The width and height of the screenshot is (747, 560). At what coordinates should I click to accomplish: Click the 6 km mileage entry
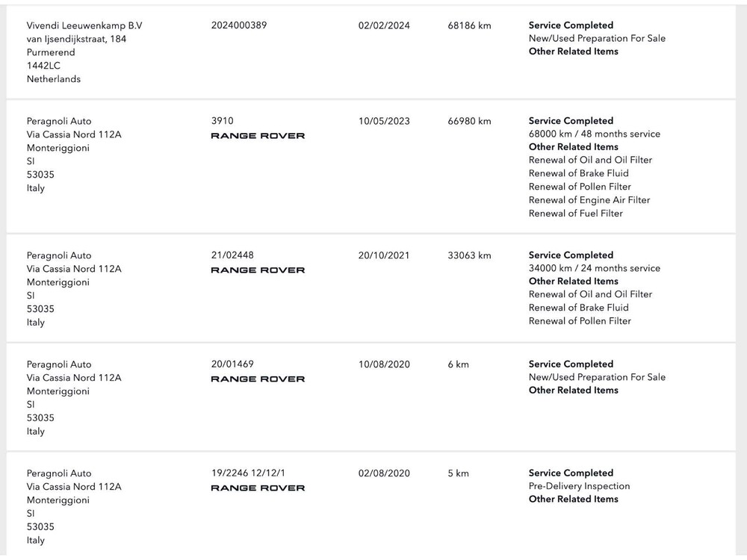[458, 364]
